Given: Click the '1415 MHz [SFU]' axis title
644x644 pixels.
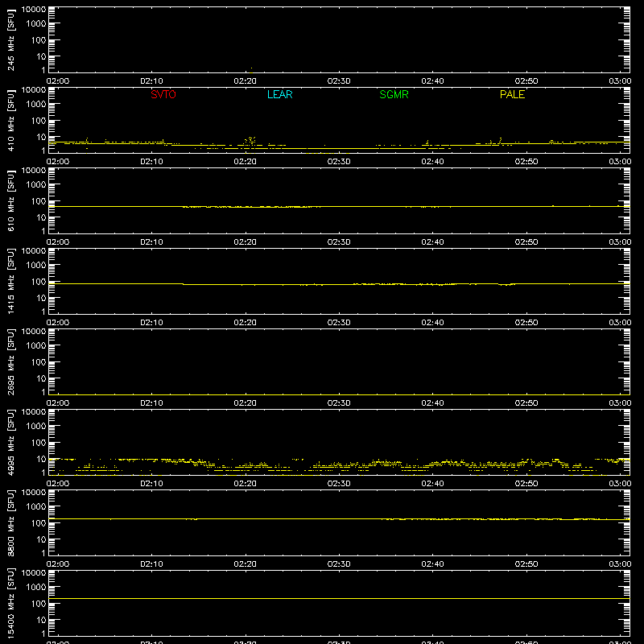Looking at the screenshot, I should [10, 281].
